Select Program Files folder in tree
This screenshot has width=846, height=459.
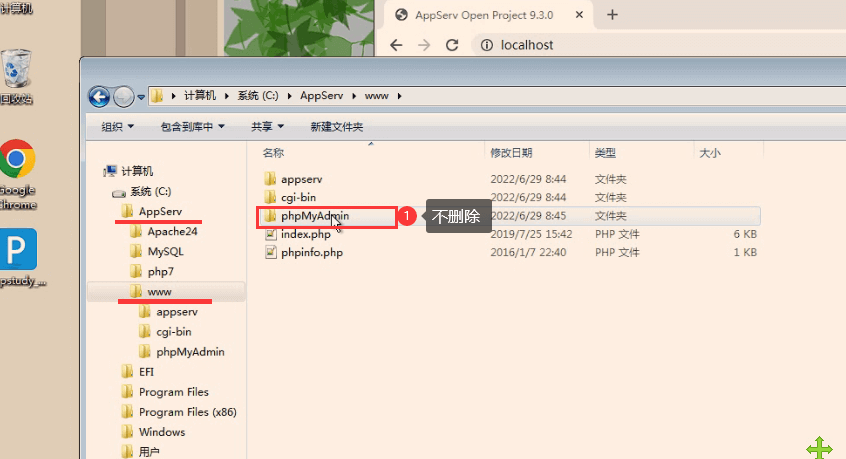tap(174, 392)
